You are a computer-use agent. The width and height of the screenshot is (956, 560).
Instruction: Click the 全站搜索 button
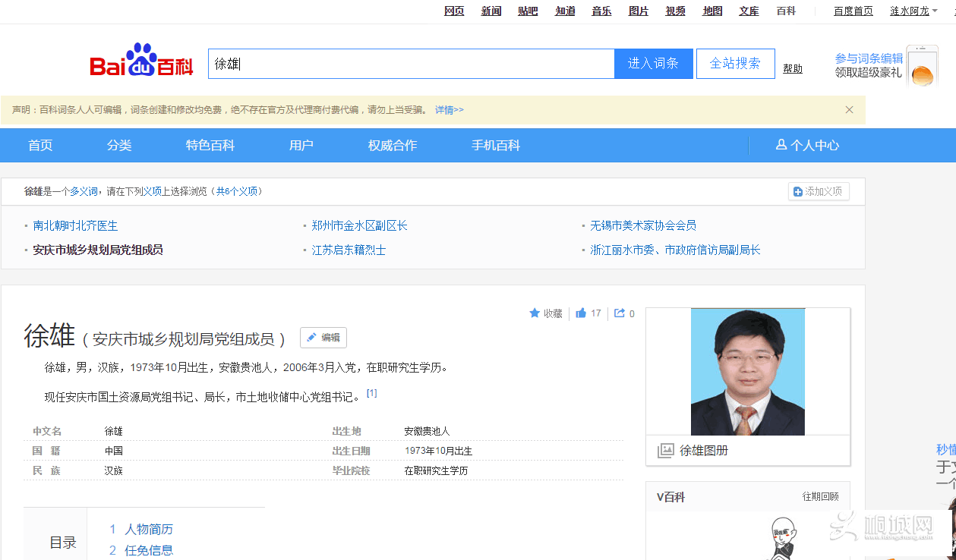click(x=735, y=64)
